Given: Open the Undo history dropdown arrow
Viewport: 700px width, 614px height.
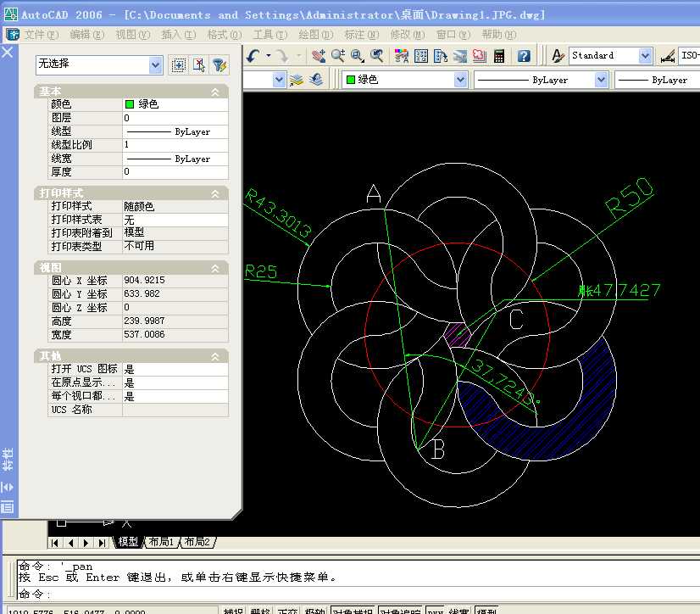Looking at the screenshot, I should (269, 56).
